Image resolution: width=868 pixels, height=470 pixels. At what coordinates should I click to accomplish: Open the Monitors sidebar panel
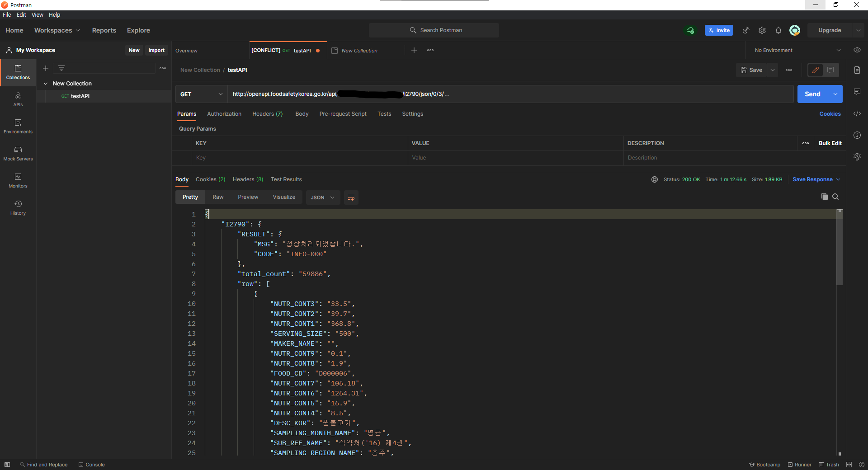pyautogui.click(x=18, y=181)
